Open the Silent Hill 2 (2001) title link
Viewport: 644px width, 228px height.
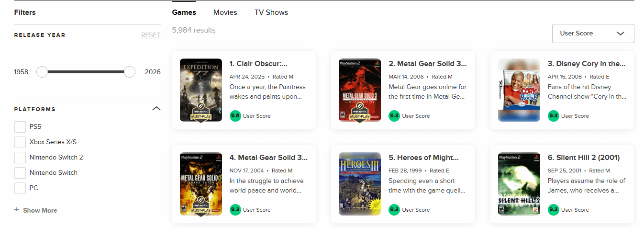click(x=583, y=158)
